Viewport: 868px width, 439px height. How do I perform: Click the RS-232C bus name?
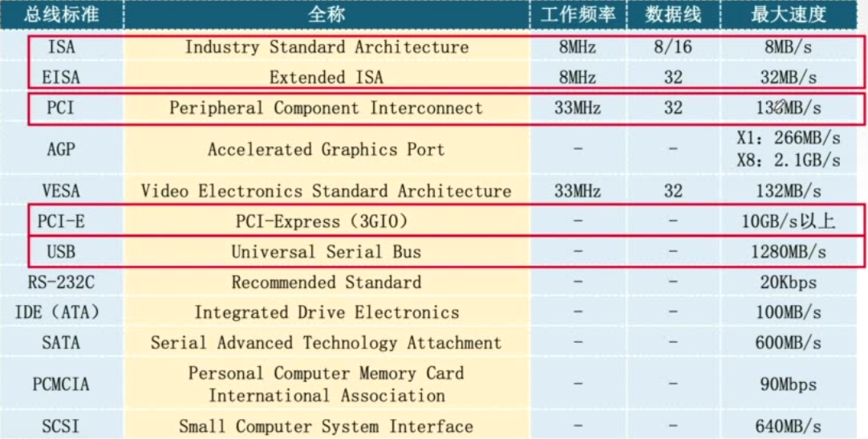[x=61, y=283]
